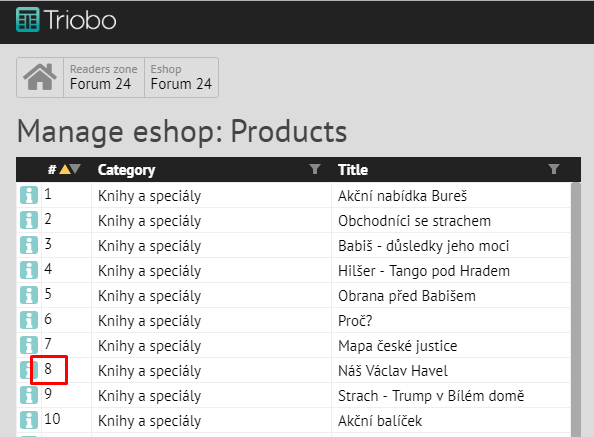Open info icon for product 6
The image size is (594, 437).
29,320
